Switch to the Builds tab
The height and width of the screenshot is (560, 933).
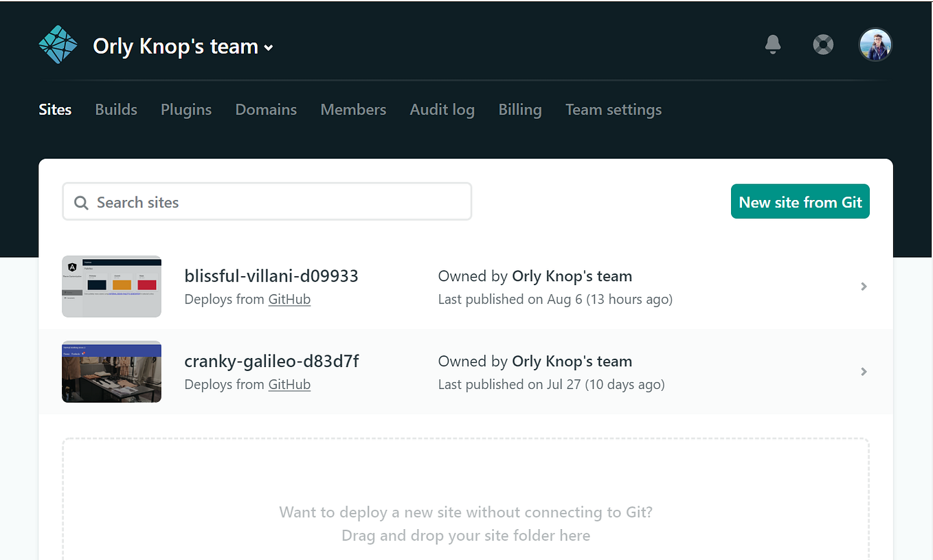(115, 109)
